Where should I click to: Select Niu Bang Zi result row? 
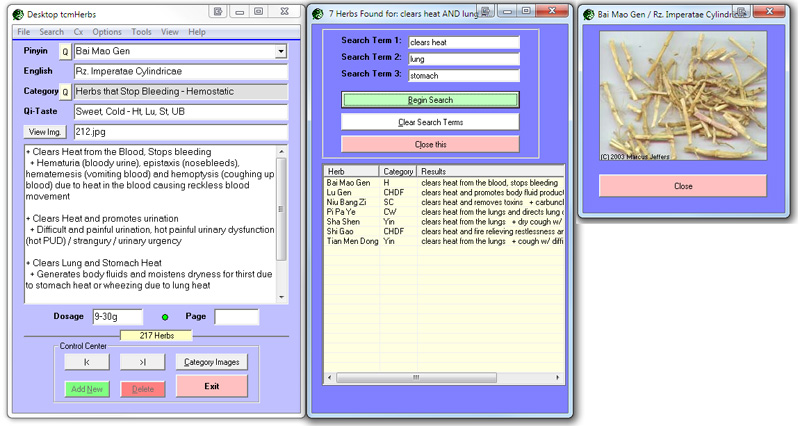tap(444, 202)
